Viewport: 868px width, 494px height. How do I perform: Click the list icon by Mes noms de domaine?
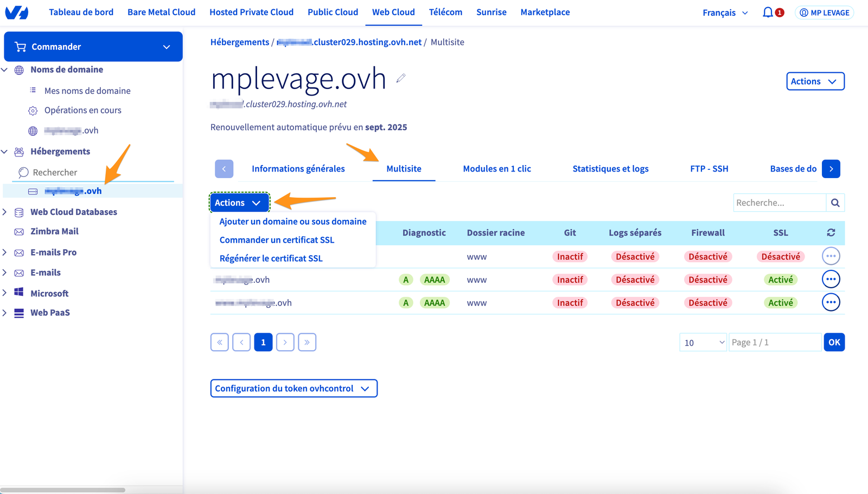tap(33, 90)
